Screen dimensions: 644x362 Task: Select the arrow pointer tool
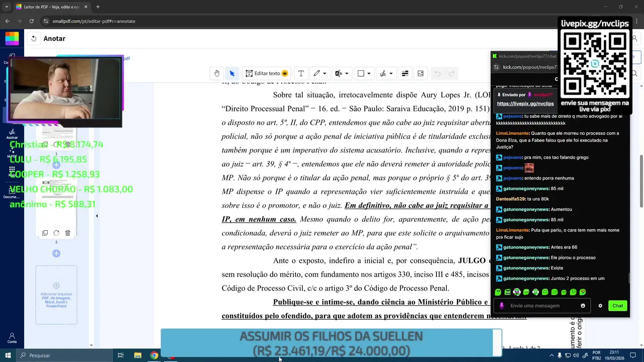tap(232, 73)
